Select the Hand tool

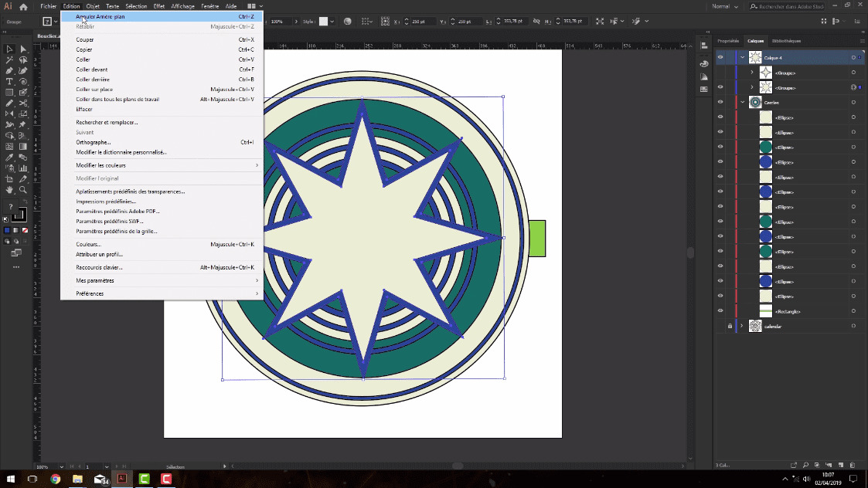10,190
